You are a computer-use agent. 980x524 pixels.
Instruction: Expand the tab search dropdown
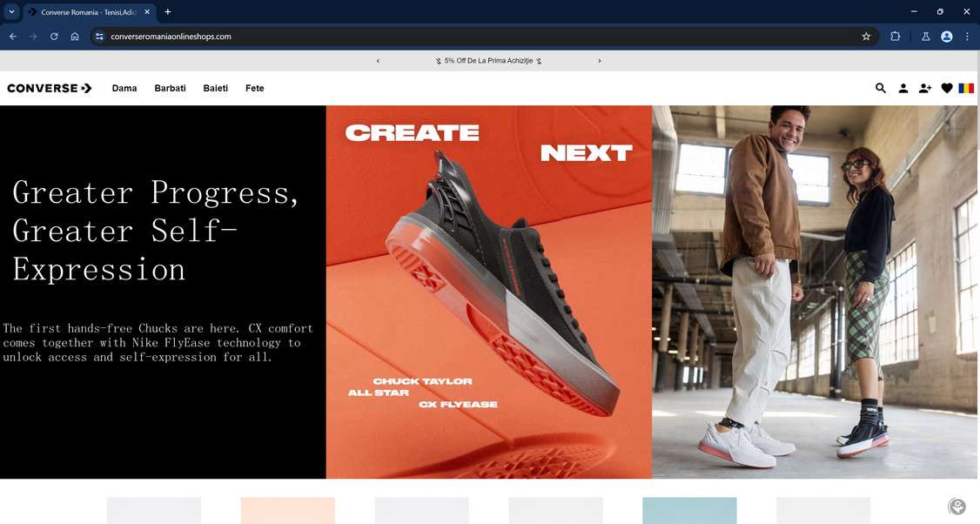pyautogui.click(x=11, y=12)
